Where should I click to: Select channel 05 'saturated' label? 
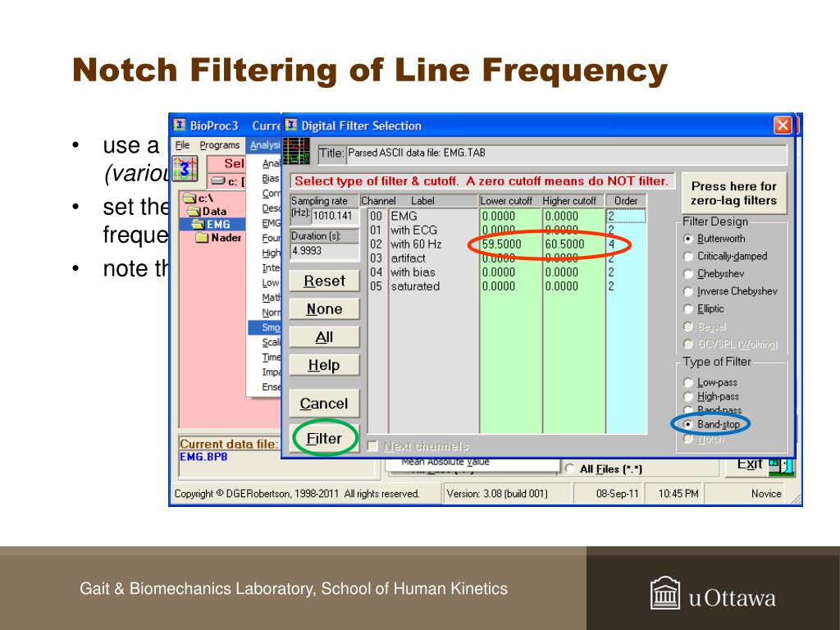(x=415, y=286)
